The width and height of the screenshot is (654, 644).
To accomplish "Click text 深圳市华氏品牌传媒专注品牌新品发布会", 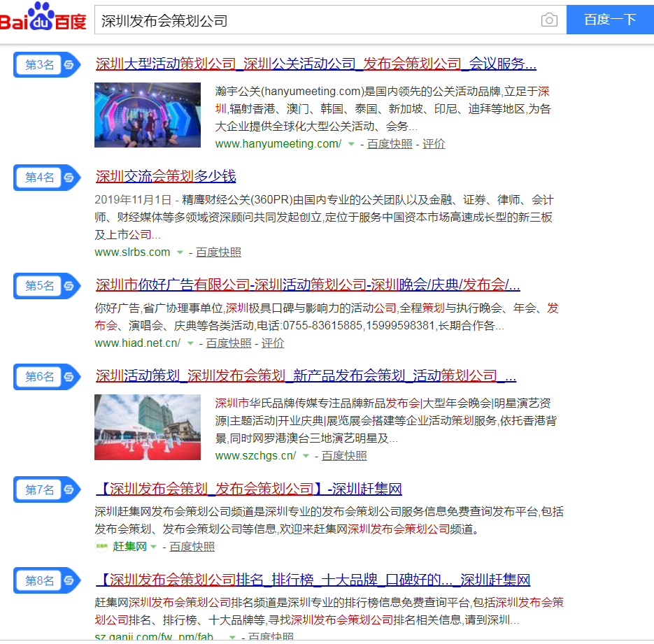I will pos(318,403).
